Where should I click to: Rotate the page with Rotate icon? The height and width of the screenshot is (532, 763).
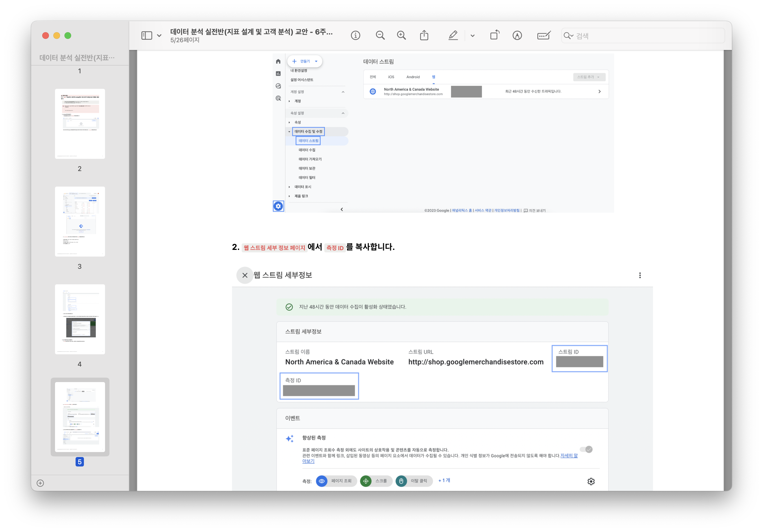tap(495, 36)
